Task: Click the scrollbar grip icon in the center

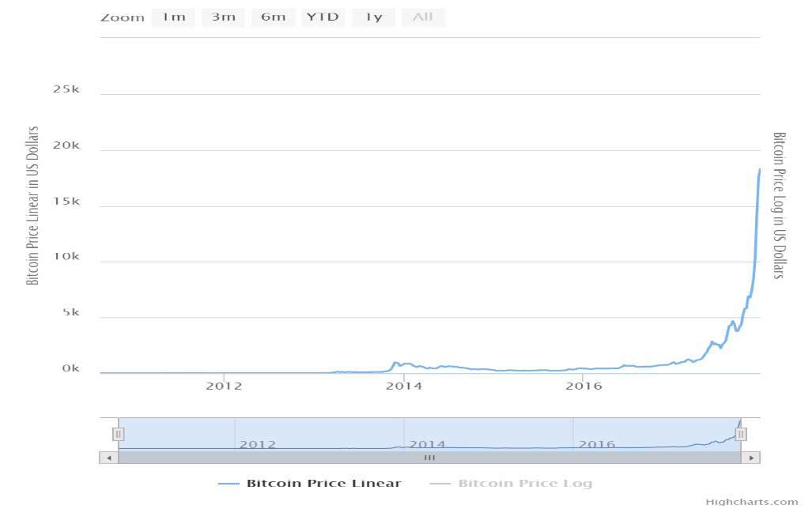Action: point(429,458)
